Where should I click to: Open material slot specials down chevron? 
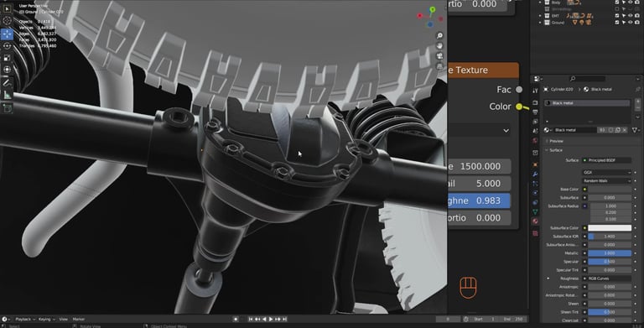coord(638,117)
